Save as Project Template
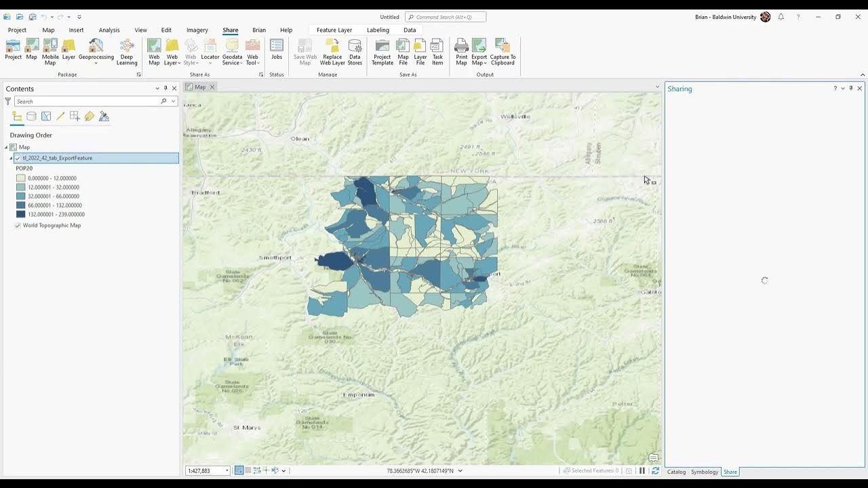868x488 pixels. coord(382,52)
